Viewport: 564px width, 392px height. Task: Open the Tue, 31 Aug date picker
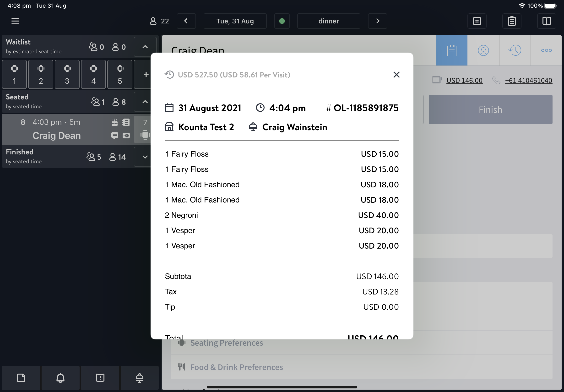coord(235,21)
